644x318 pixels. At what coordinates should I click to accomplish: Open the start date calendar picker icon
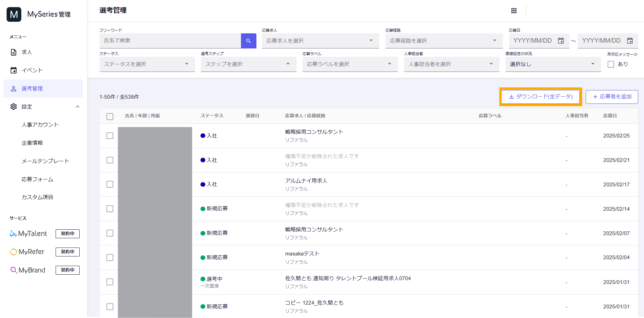pyautogui.click(x=561, y=41)
